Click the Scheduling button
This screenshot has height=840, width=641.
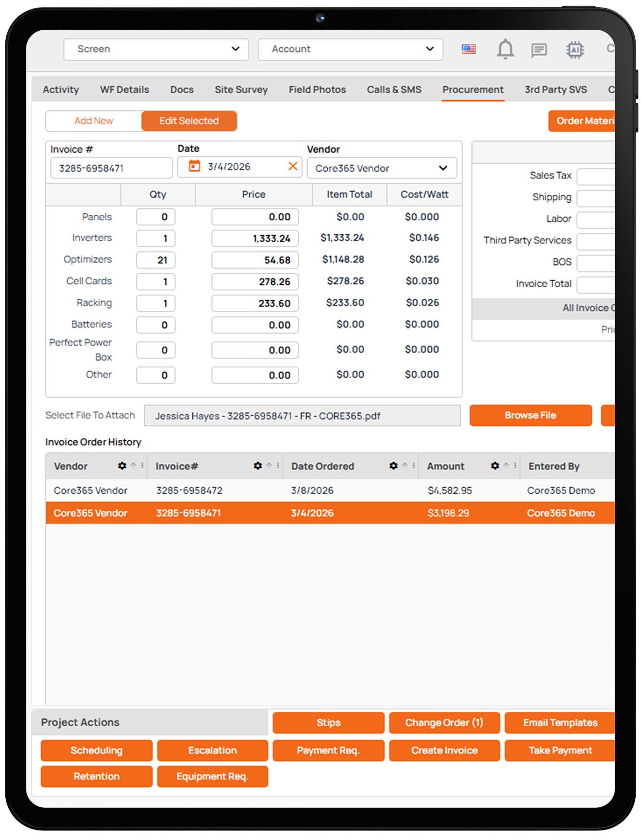97,750
